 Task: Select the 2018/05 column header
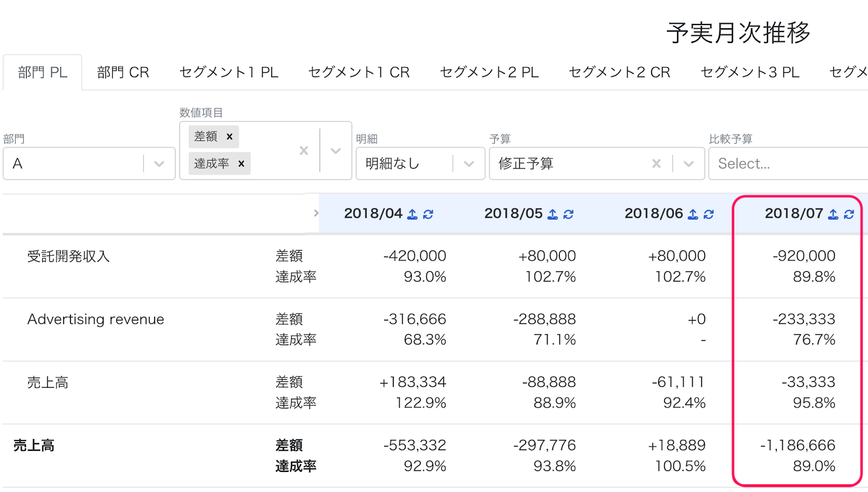coord(513,213)
